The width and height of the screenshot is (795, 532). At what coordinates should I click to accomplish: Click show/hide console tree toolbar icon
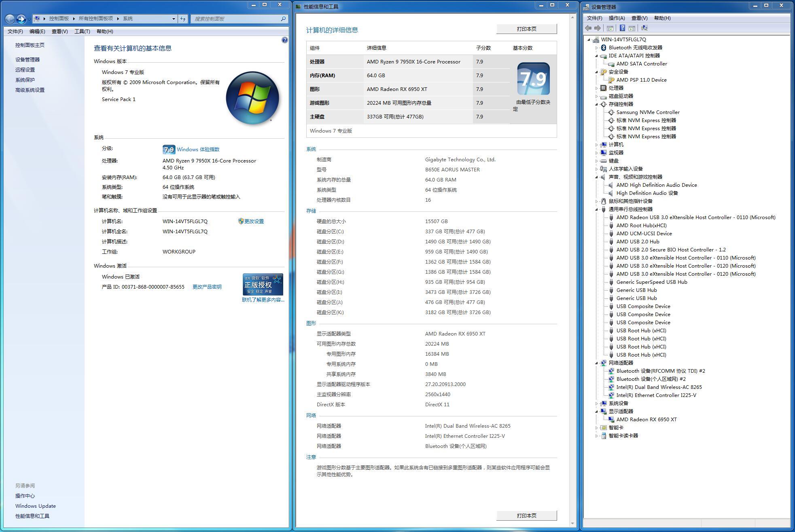(x=610, y=28)
